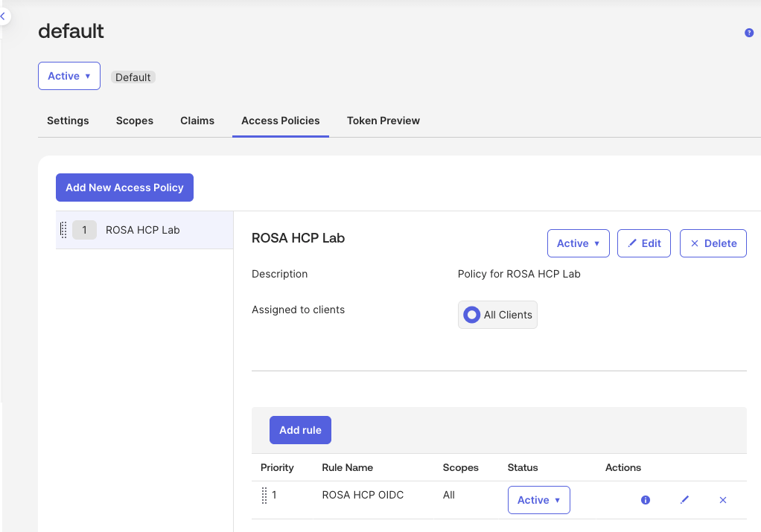Click the Priority column header
This screenshot has width=761, height=532.
click(277, 467)
